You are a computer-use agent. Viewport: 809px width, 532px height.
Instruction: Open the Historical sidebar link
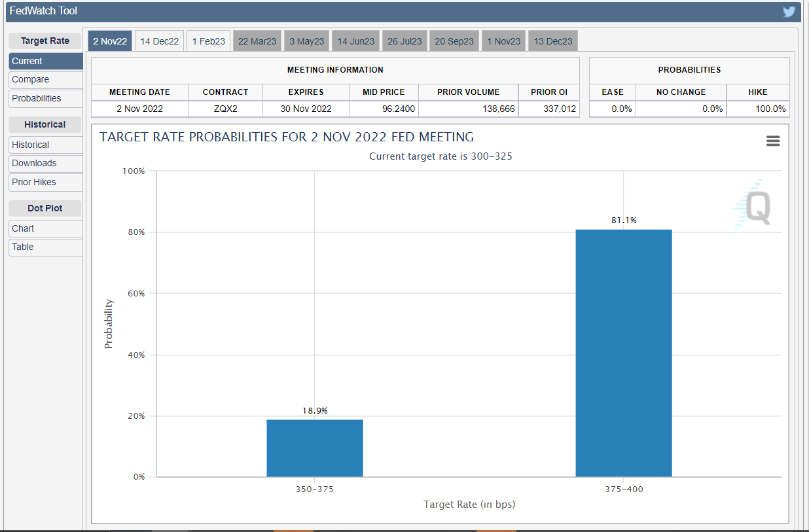tap(46, 145)
